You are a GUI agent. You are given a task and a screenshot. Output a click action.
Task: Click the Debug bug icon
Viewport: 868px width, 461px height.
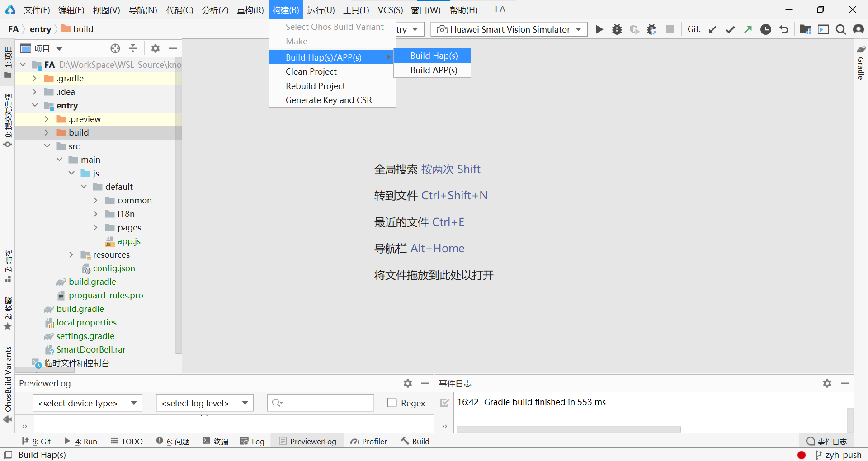point(617,29)
